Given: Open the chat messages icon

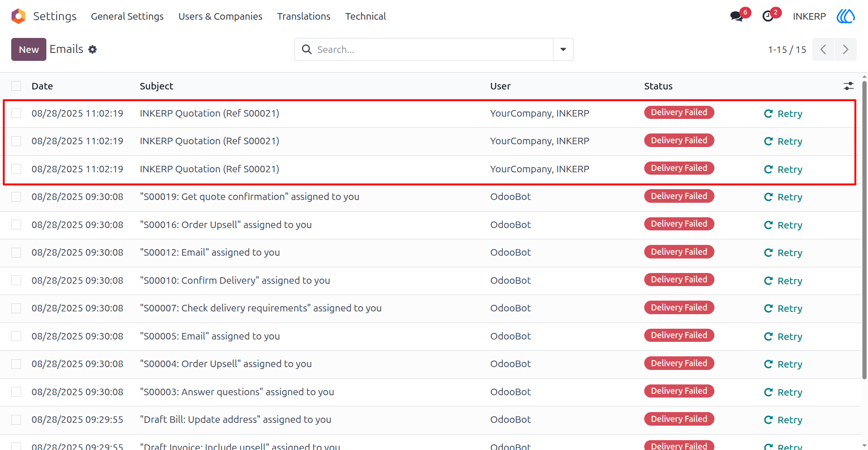Looking at the screenshot, I should coord(736,16).
